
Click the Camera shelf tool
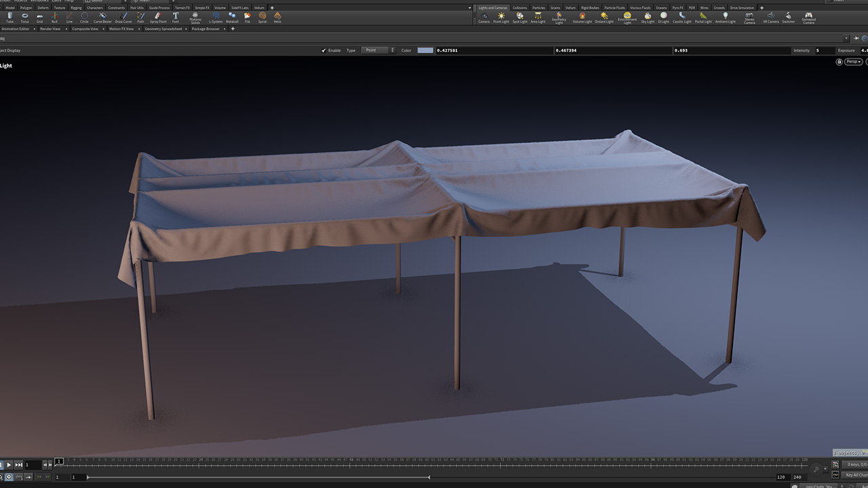[x=484, y=17]
